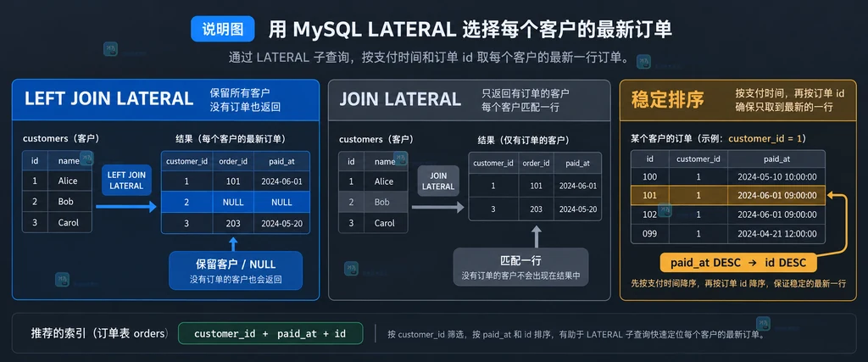Click the 稳定排序 heading
The image size is (868, 362).
pyautogui.click(x=667, y=100)
